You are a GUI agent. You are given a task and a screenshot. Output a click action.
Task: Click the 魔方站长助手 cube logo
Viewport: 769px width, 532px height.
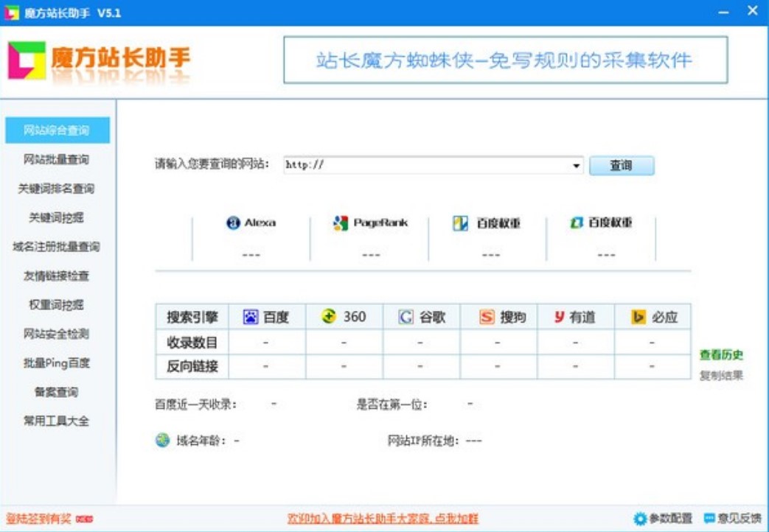tap(27, 60)
